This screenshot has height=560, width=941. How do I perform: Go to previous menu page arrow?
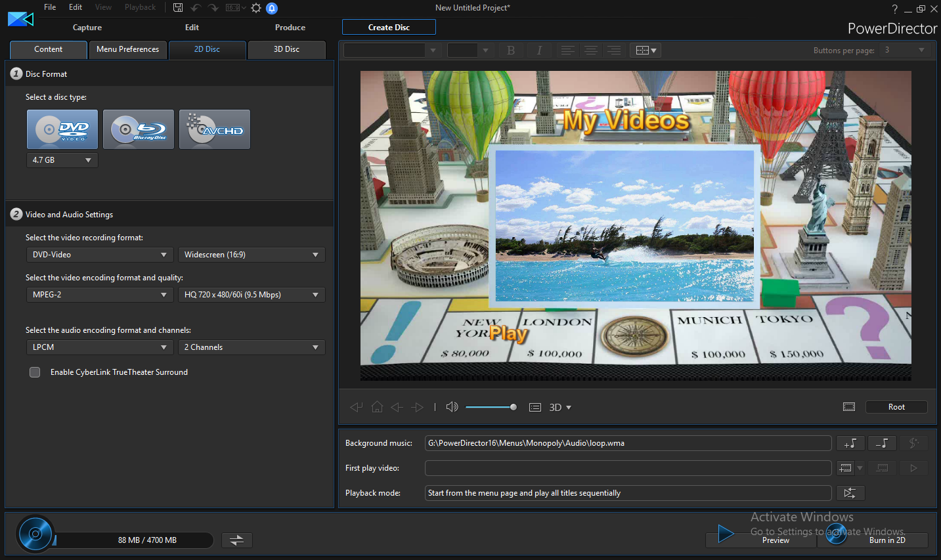(x=397, y=407)
